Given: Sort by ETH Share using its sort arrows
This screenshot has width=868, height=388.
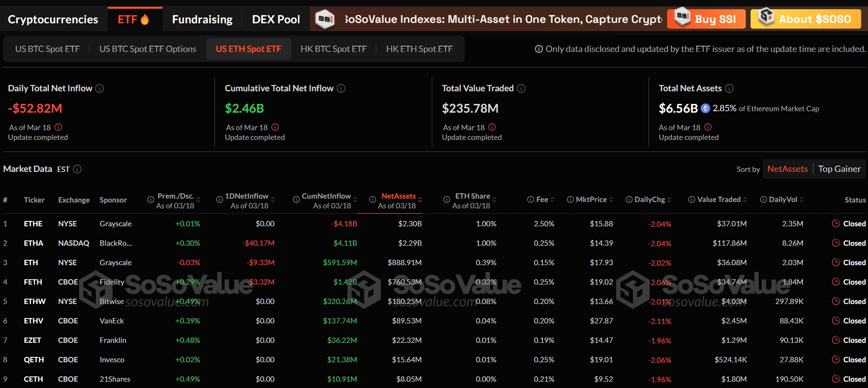Looking at the screenshot, I should tap(494, 200).
